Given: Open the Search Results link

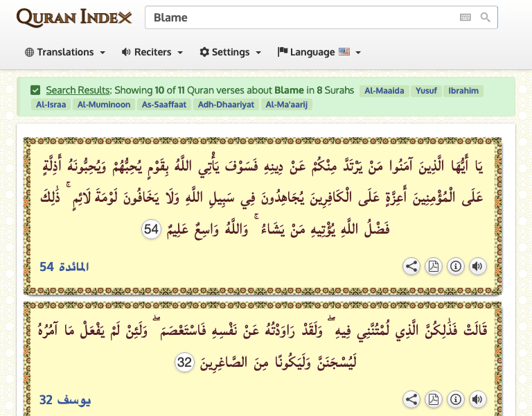Looking at the screenshot, I should point(78,90).
